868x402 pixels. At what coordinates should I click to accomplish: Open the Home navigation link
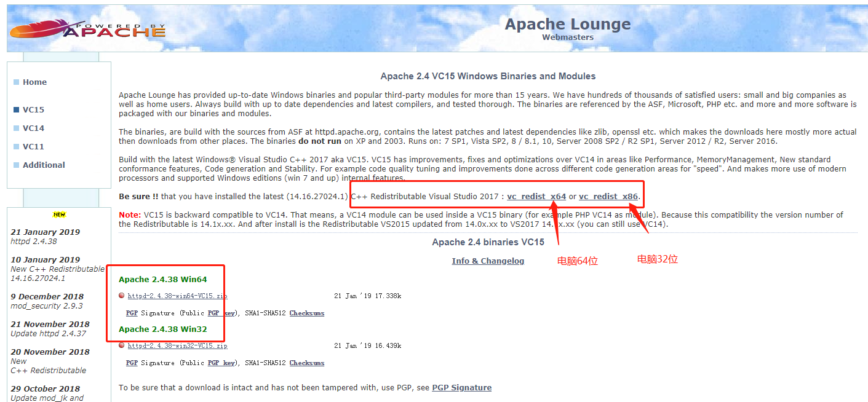pyautogui.click(x=34, y=82)
